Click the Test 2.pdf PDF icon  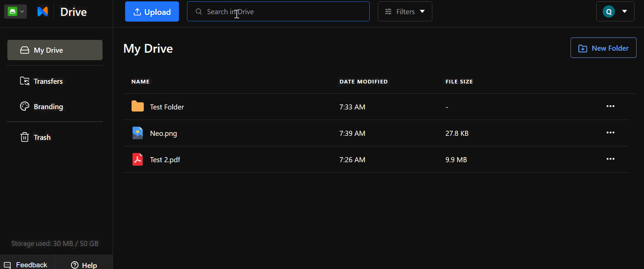pyautogui.click(x=138, y=159)
